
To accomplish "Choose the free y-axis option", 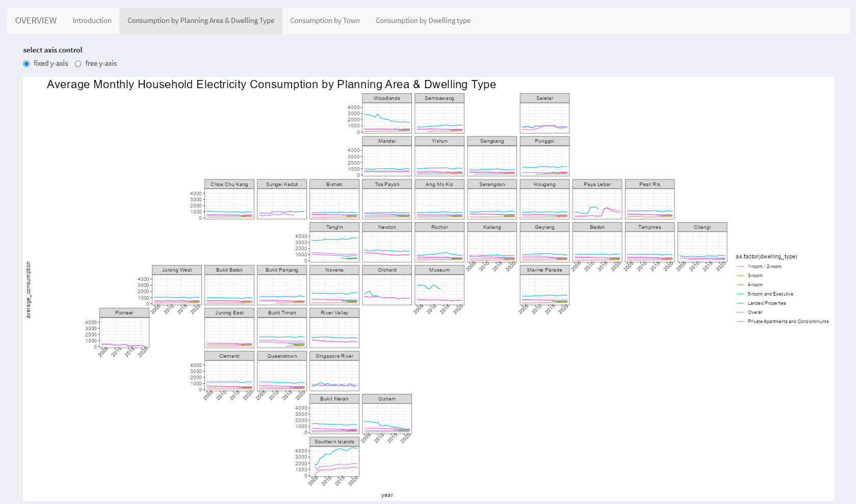I will click(78, 64).
